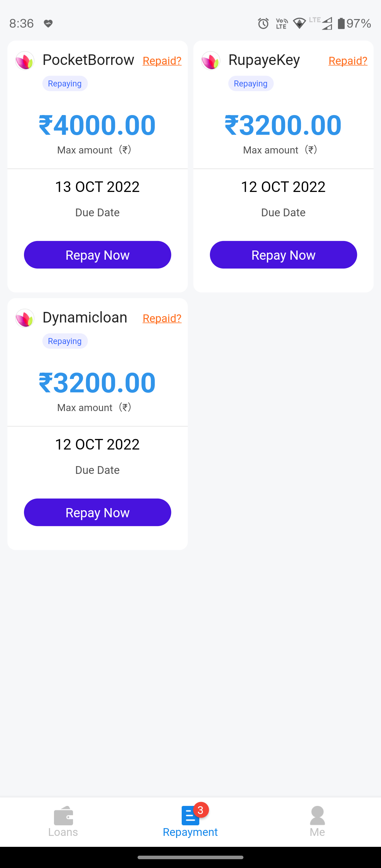The image size is (381, 868).
Task: Click the Repaid? link on RupayeKey
Action: [348, 61]
